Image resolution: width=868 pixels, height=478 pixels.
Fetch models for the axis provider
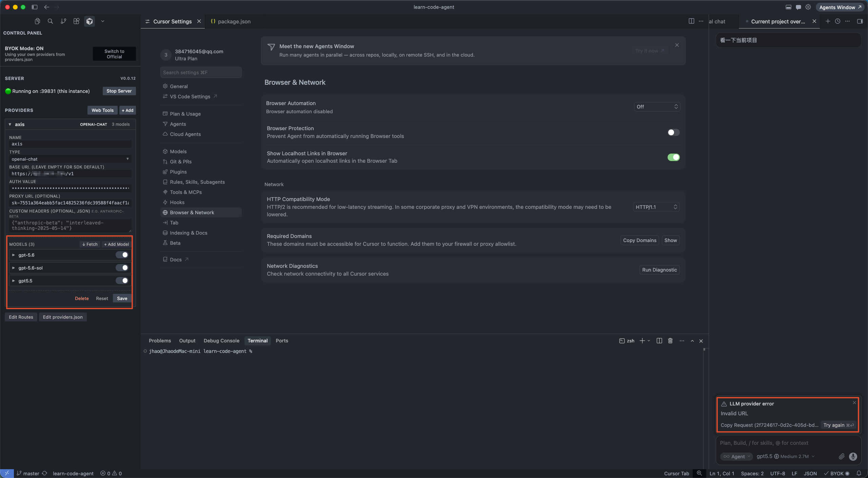[x=90, y=244]
